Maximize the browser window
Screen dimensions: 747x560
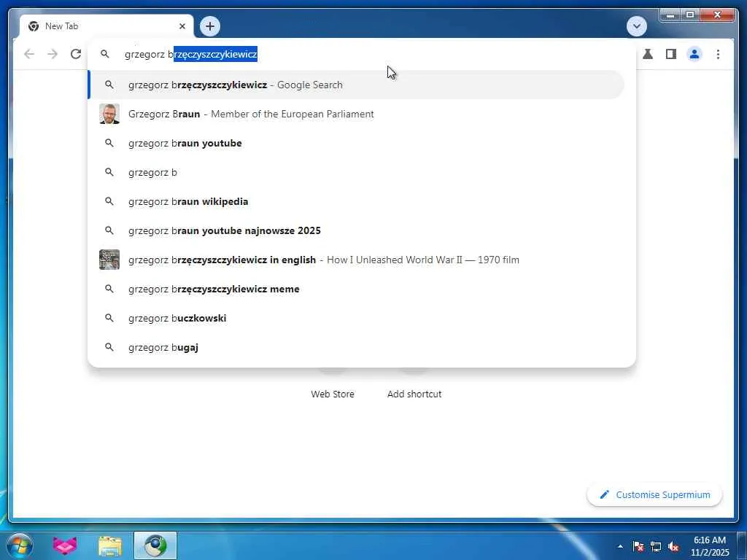pos(689,15)
